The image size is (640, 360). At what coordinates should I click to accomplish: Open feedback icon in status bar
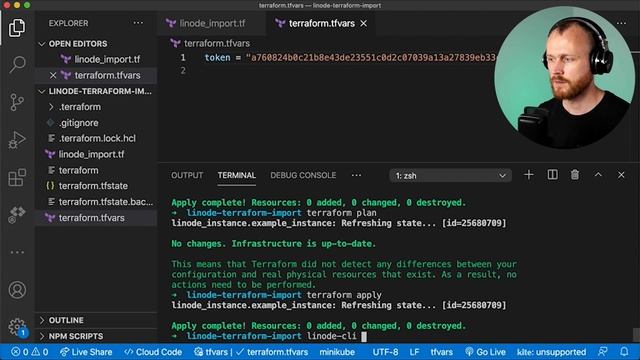point(602,352)
